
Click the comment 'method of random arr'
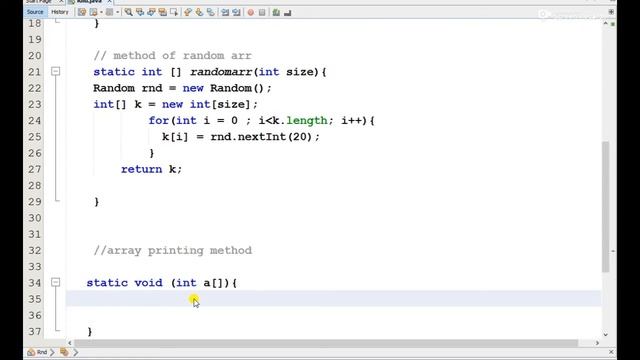point(172,56)
